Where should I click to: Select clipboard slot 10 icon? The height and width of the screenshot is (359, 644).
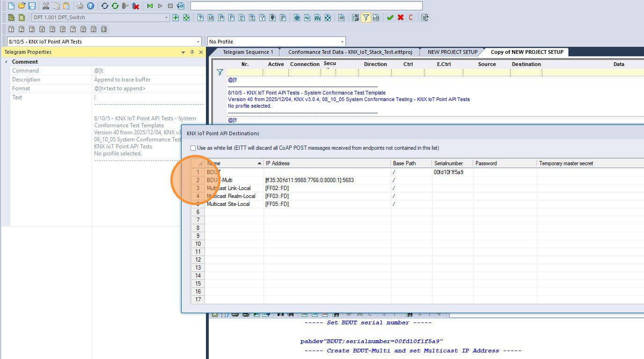pyautogui.click(x=104, y=29)
